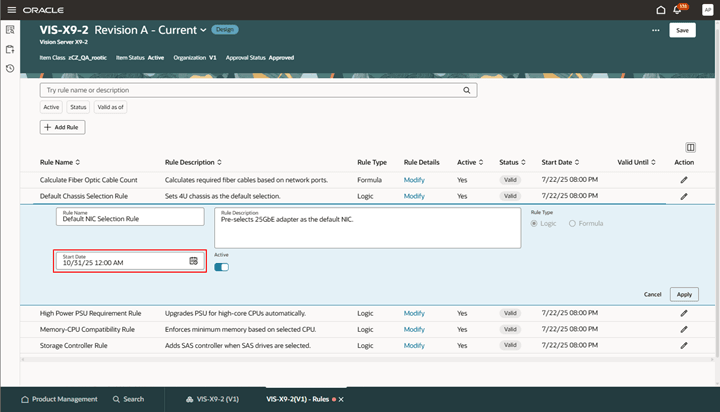Focus the rule name or description search field
720x412 pixels.
[259, 90]
